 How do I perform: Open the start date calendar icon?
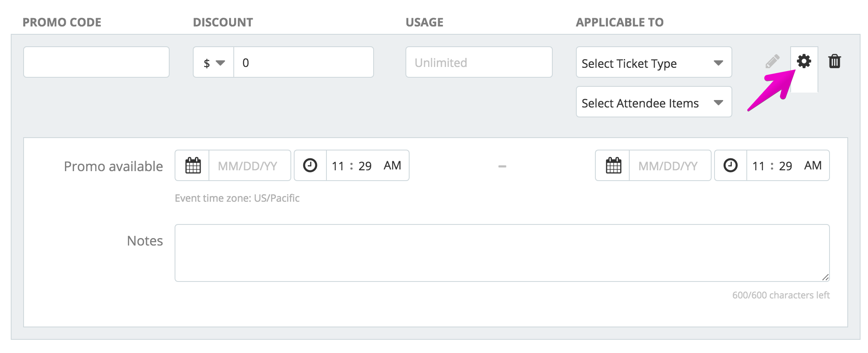point(193,166)
